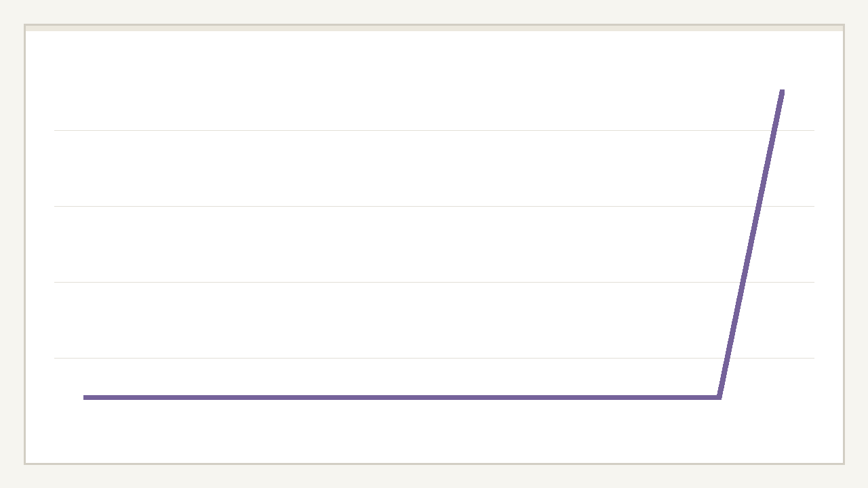The height and width of the screenshot is (488, 868).
Task: Click where the rising line crosses the lowest gridline
Action: (x=727, y=358)
